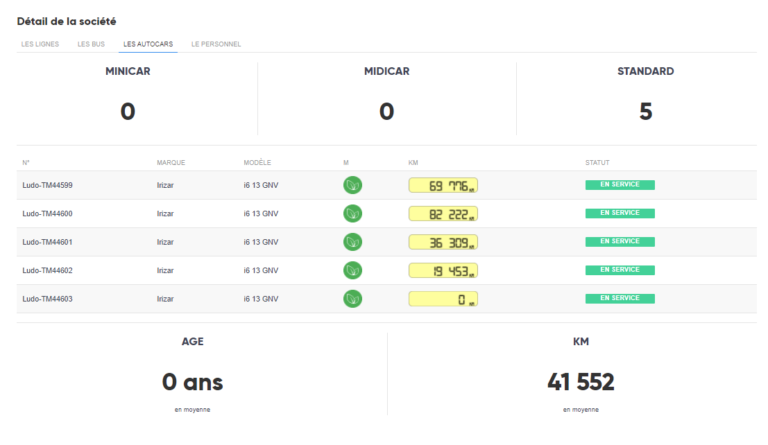
Task: Click green engine icon for Ludo-TM44602
Action: (352, 270)
